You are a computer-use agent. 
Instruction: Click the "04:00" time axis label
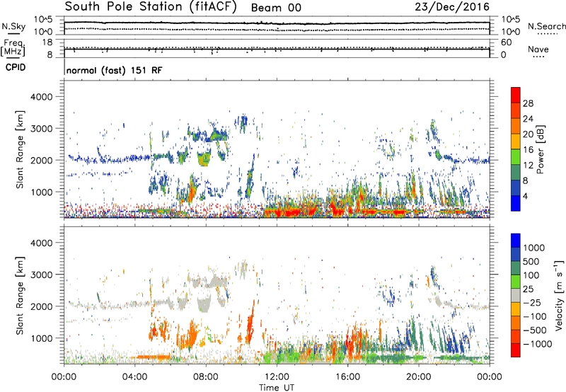pos(135,377)
